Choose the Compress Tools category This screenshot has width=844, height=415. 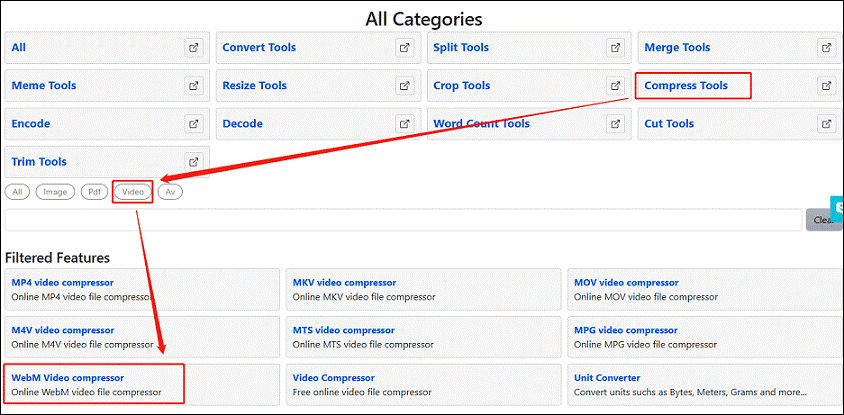coord(686,86)
